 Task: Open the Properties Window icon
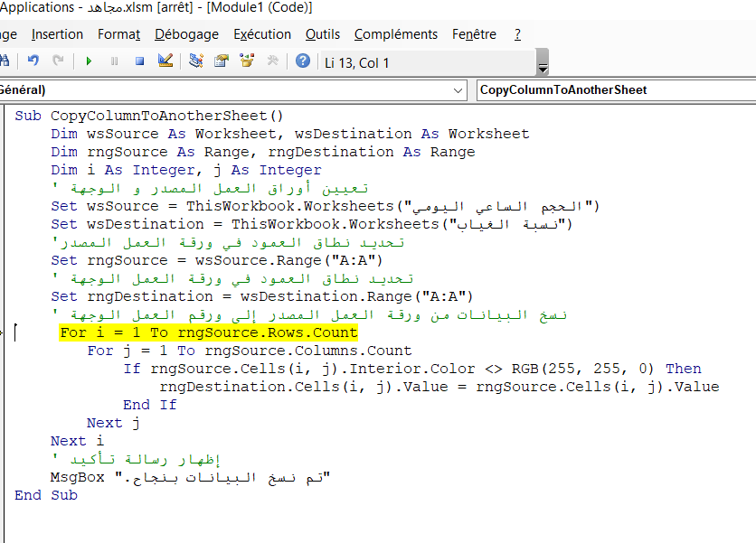pos(221,61)
